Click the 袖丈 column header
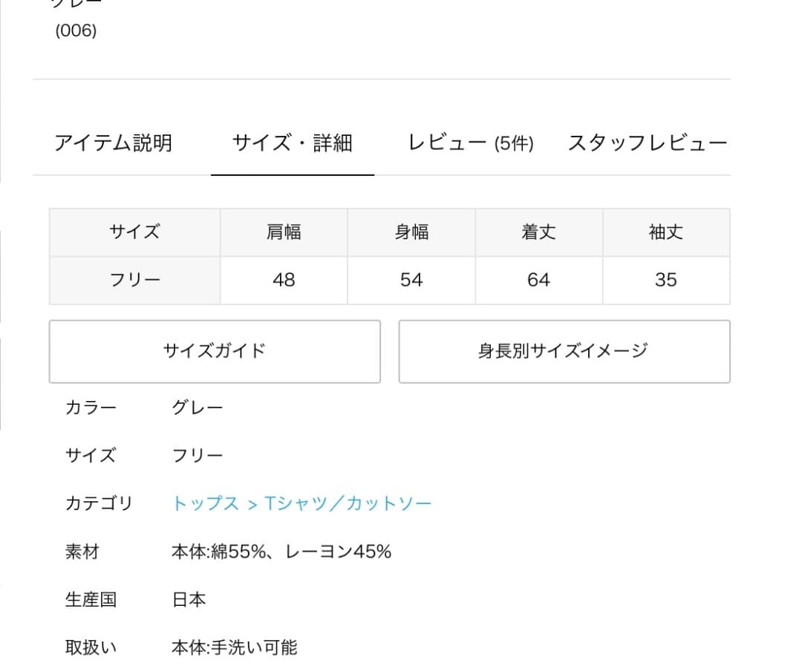Screen dimensions: 802x672 tap(666, 232)
